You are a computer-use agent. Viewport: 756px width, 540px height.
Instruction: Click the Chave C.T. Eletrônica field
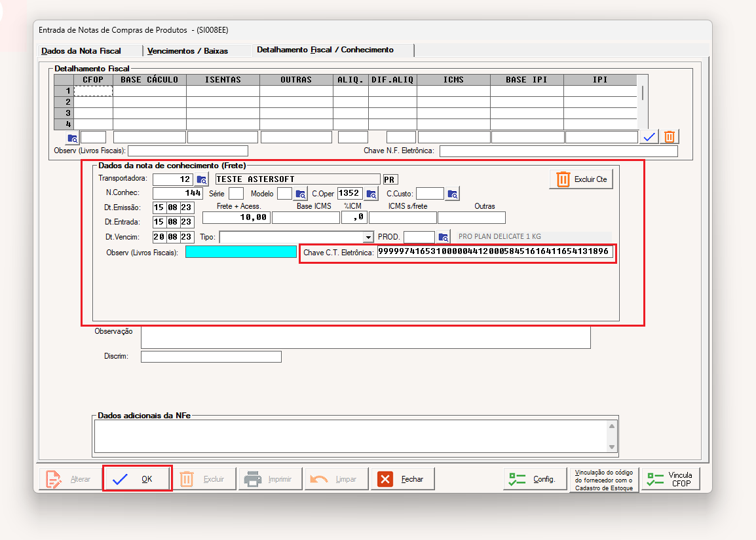pos(495,251)
